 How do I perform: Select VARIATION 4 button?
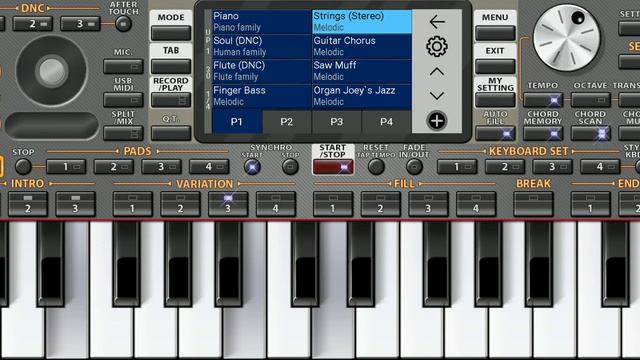(x=276, y=204)
